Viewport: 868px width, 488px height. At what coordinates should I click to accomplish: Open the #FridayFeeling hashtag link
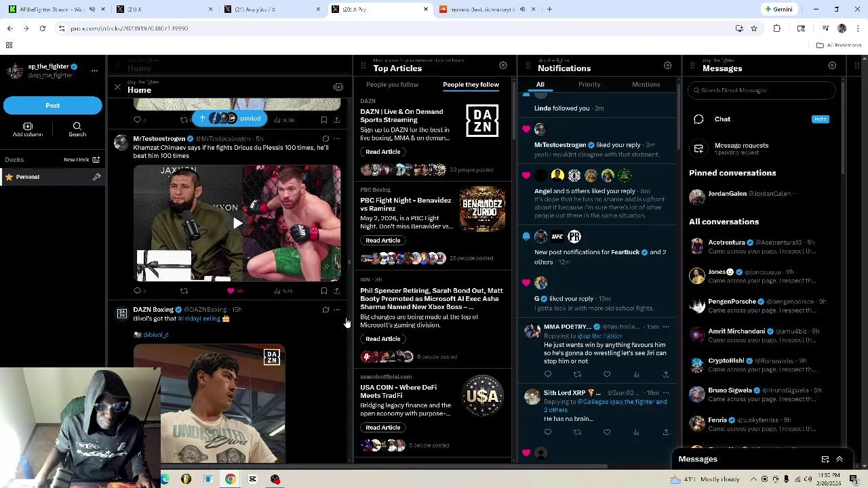coord(199,319)
